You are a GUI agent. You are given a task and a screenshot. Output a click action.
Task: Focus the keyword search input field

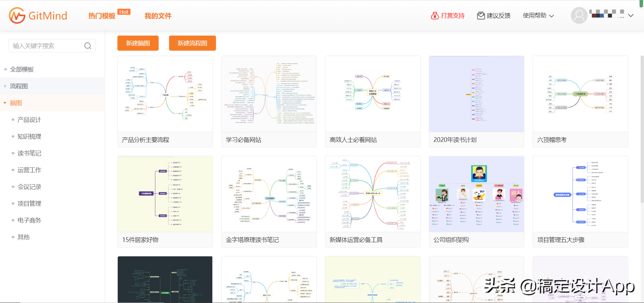pos(47,46)
